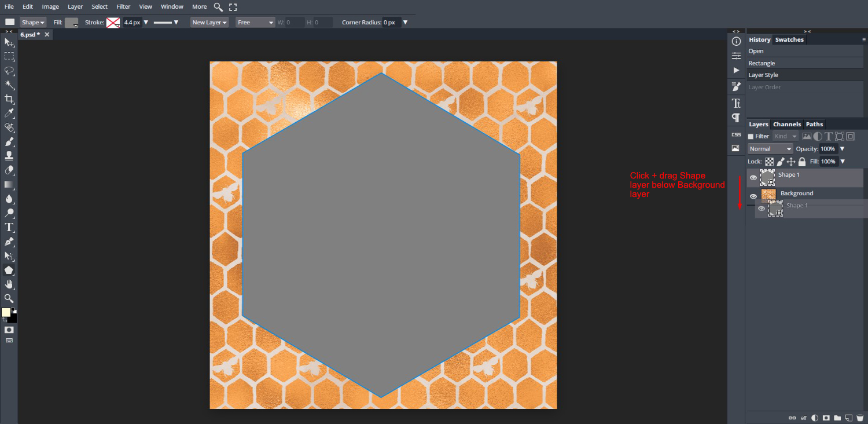
Task: Select the Zoom tool in left toolbar
Action: click(x=9, y=298)
